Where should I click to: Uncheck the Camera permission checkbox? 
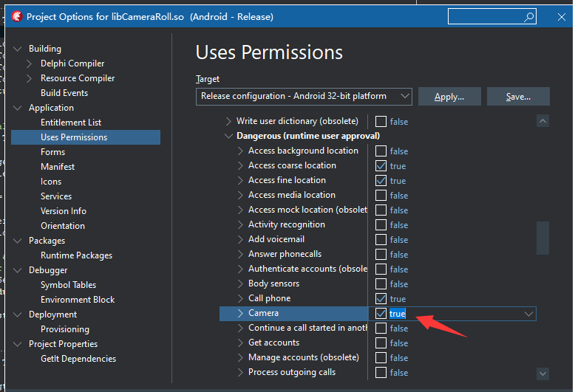(381, 314)
